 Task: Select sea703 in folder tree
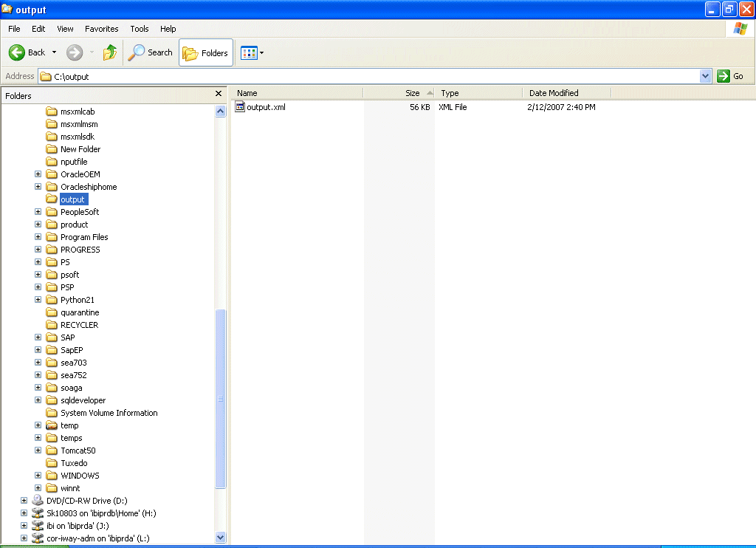(x=74, y=363)
